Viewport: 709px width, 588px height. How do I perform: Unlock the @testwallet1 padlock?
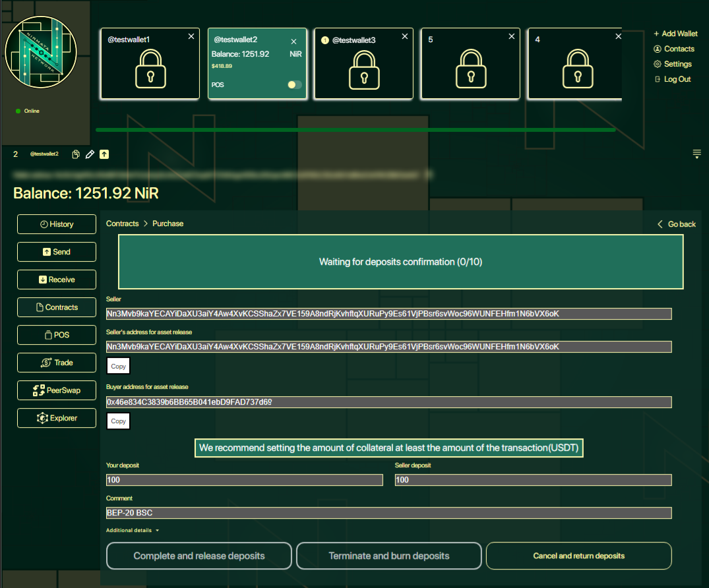(x=149, y=69)
